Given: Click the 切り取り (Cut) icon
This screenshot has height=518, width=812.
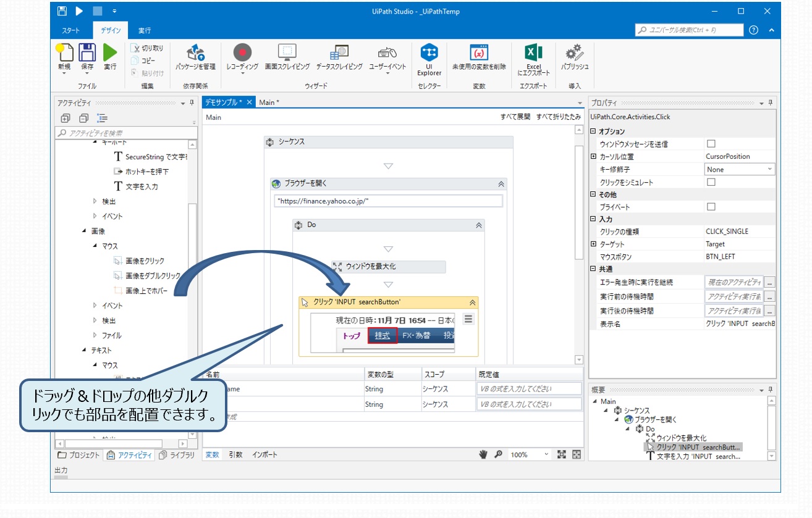Looking at the screenshot, I should 136,48.
